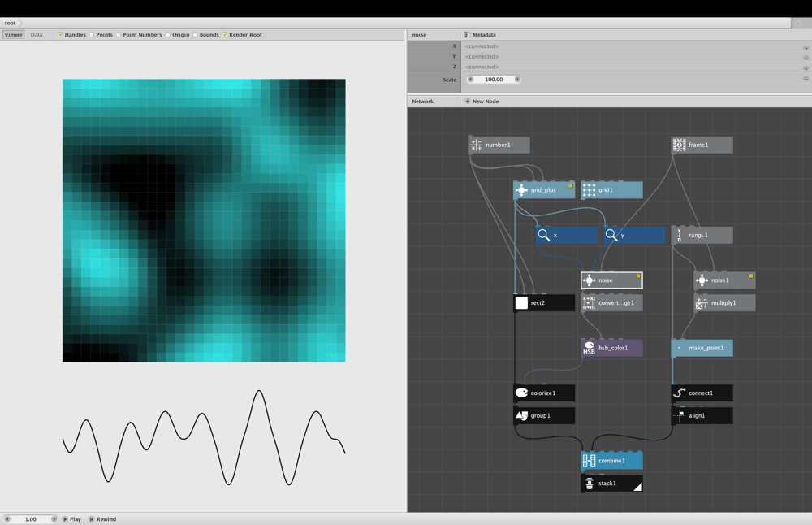Select the convert range node icon
812x525 pixels.
click(589, 302)
